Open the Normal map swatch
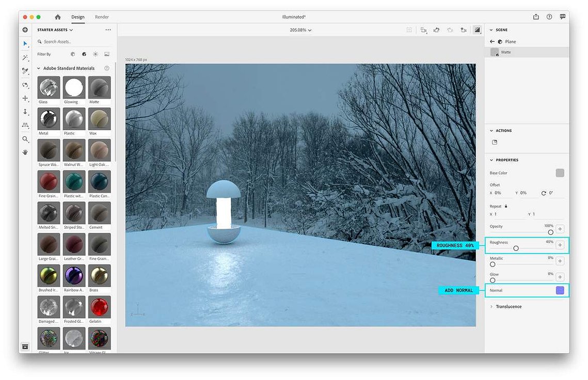Screen dimensions: 588x380 point(560,290)
